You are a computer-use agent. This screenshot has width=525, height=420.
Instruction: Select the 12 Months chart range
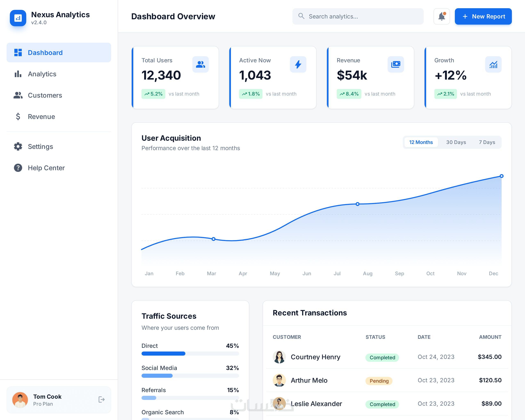421,142
